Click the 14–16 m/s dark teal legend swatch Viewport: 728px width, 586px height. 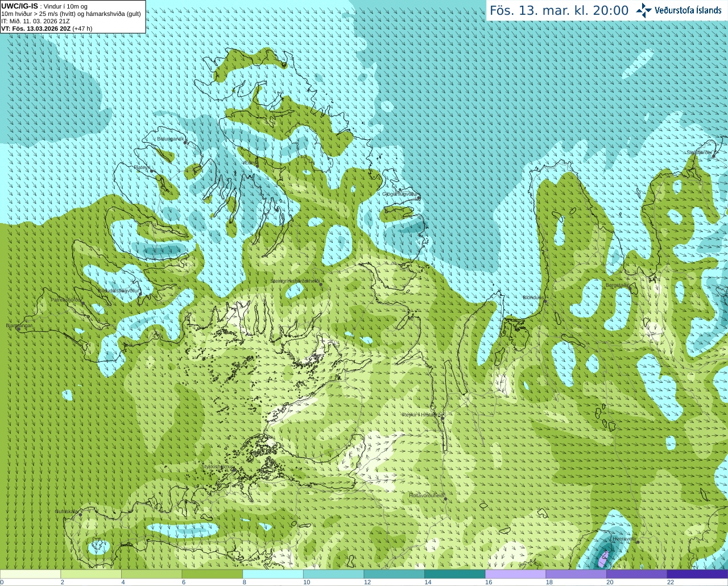pyautogui.click(x=455, y=574)
